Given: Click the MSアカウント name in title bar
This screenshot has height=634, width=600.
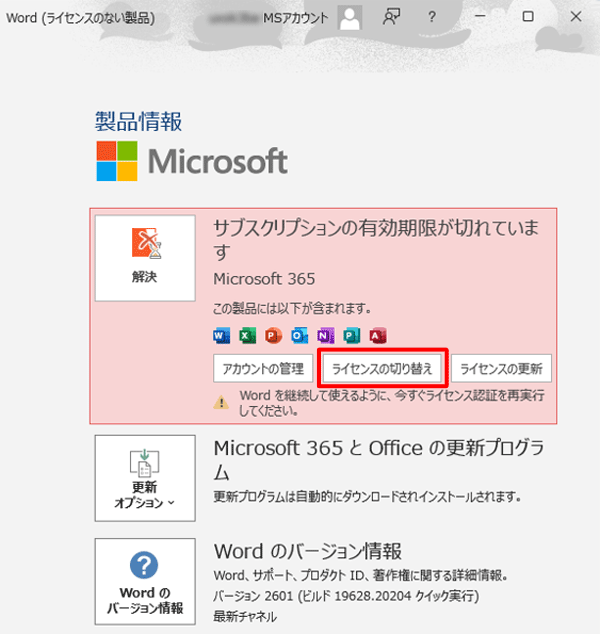Looking at the screenshot, I should (x=295, y=17).
